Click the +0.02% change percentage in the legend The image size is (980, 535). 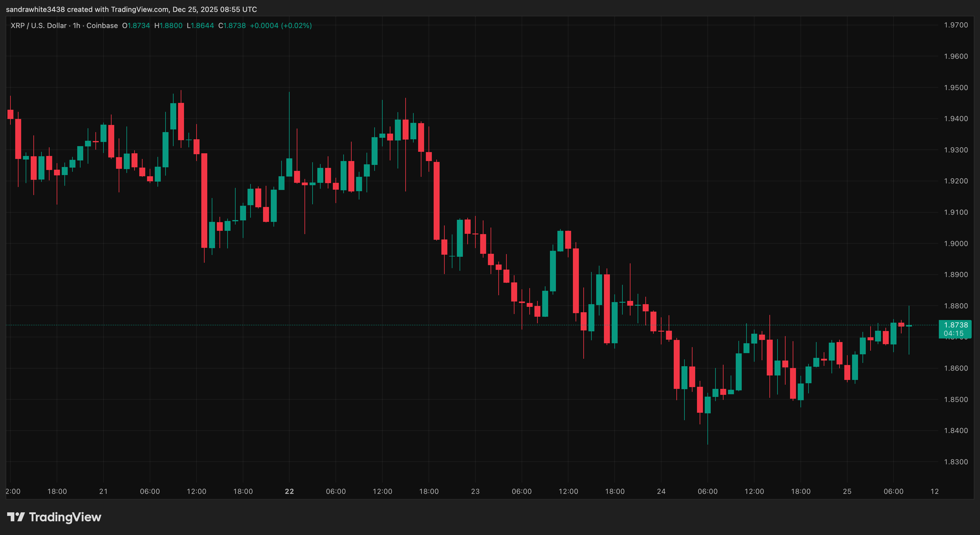(297, 25)
